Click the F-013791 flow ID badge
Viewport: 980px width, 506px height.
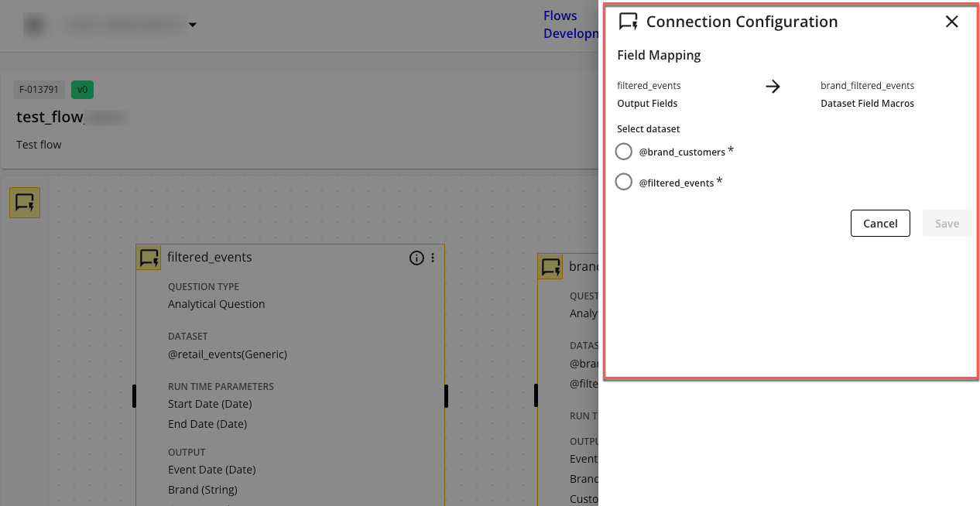point(39,90)
